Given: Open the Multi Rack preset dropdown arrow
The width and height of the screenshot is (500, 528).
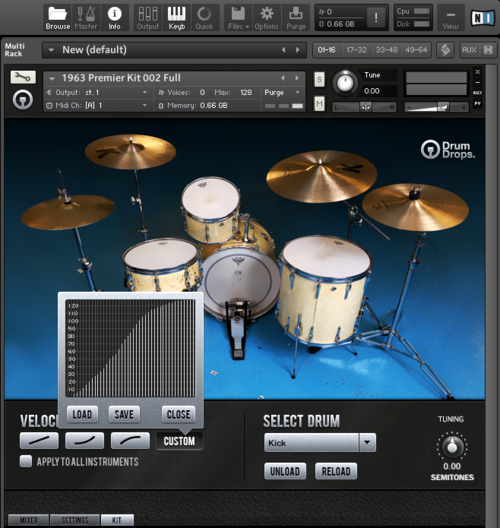Looking at the screenshot, I should coord(51,50).
